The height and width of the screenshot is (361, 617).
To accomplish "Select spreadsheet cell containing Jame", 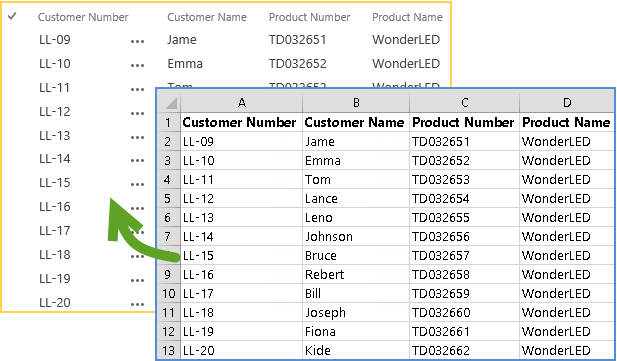I will click(356, 141).
